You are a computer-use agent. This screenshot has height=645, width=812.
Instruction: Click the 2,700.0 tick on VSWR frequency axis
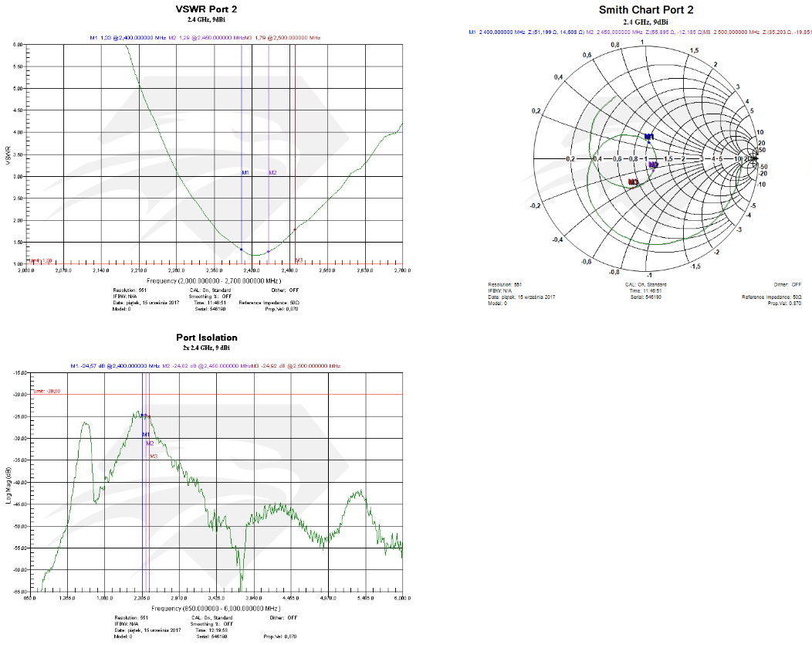click(402, 270)
